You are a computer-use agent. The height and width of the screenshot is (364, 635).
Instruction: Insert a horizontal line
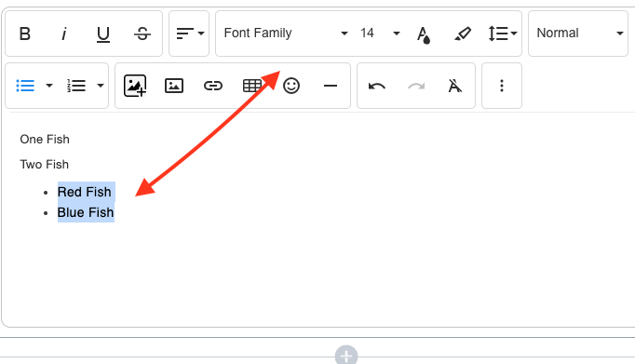(331, 86)
